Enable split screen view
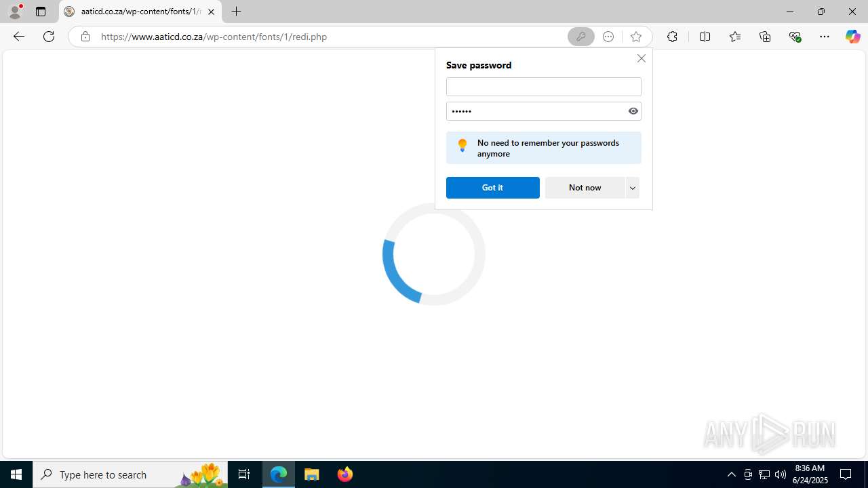This screenshot has width=868, height=488. click(x=705, y=37)
